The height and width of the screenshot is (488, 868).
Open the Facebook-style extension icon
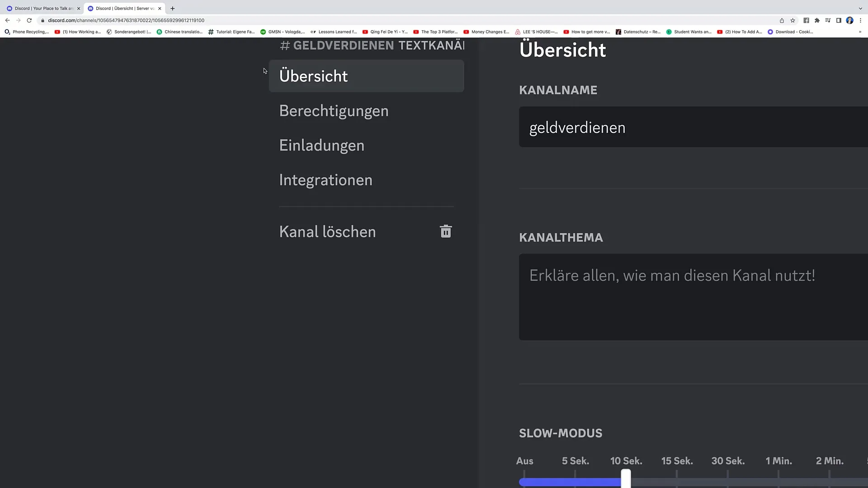tap(806, 20)
